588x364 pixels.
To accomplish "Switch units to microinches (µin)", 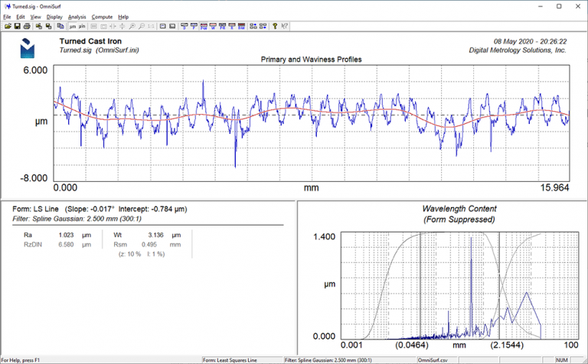I will (82, 26).
